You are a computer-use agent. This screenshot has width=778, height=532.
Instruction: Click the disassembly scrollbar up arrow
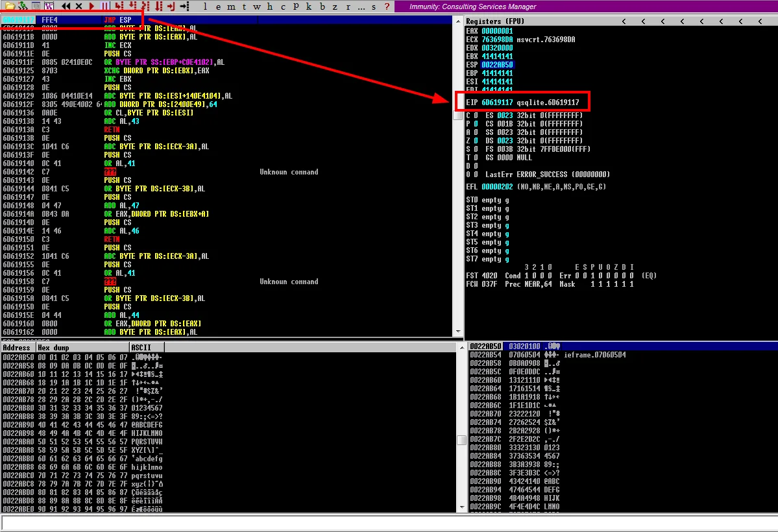[x=458, y=21]
